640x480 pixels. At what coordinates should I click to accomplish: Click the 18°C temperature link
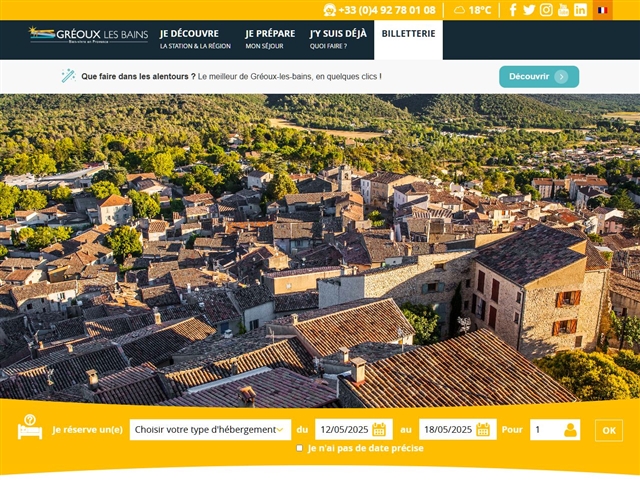[x=480, y=10]
